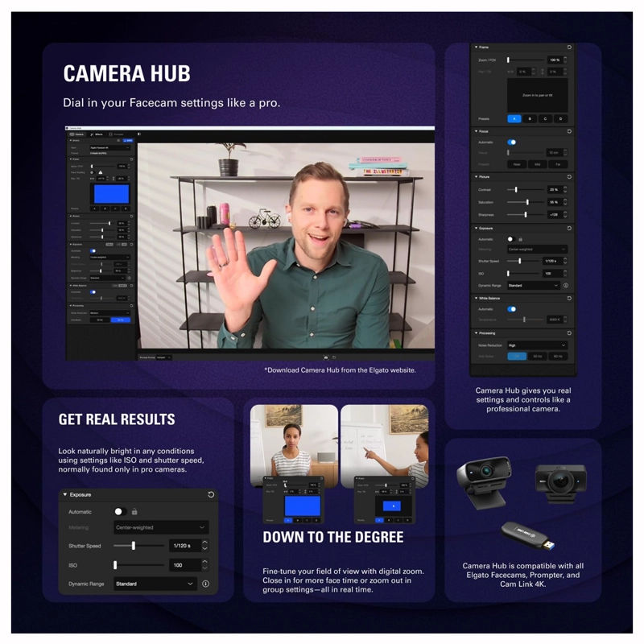644x644 pixels.
Task: Reset White Balance in the Camera Hub window
Action: click(131, 286)
